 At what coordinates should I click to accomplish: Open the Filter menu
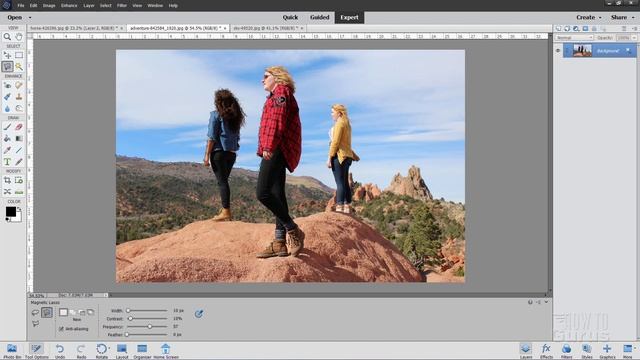pos(122,6)
